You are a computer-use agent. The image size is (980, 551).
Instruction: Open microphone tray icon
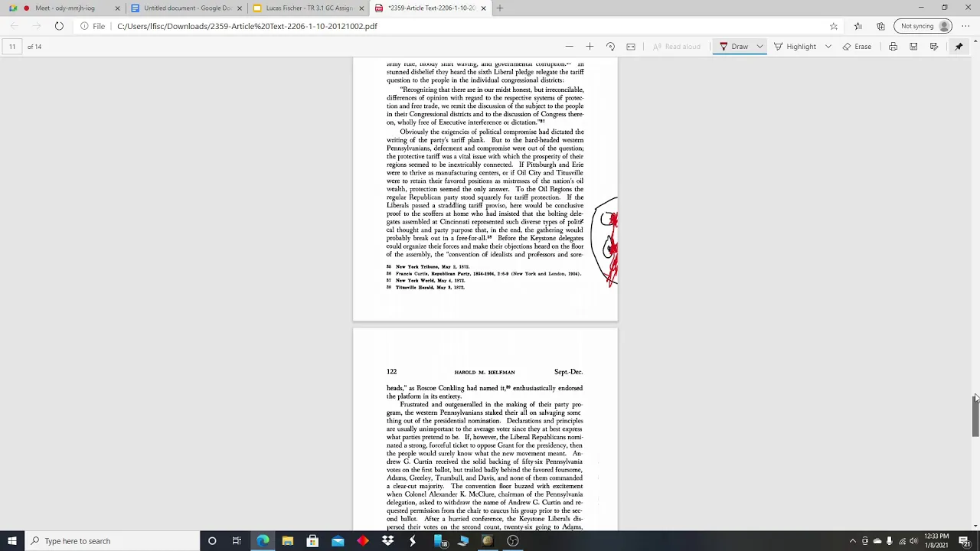tap(889, 541)
